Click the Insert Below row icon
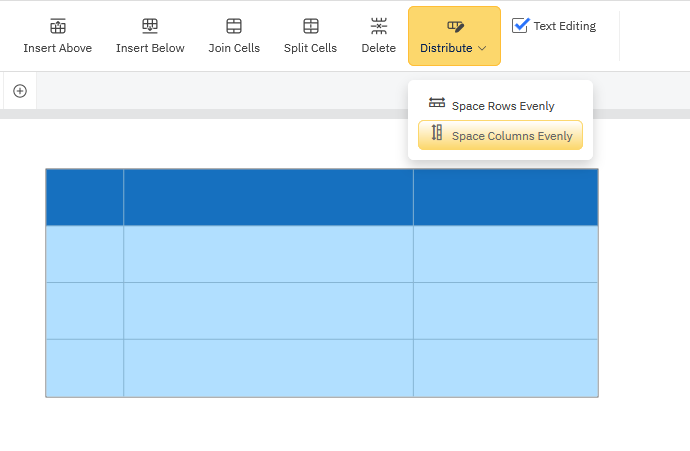 coord(150,26)
